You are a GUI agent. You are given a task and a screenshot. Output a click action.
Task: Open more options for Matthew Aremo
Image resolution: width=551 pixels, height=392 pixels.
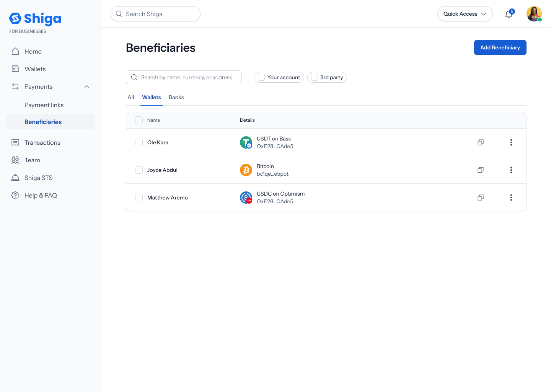tap(511, 198)
